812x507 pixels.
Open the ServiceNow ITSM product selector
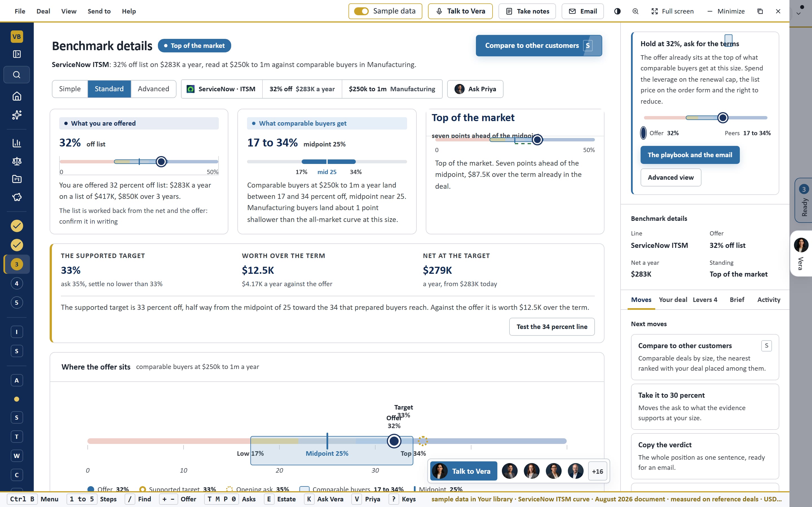coord(221,89)
